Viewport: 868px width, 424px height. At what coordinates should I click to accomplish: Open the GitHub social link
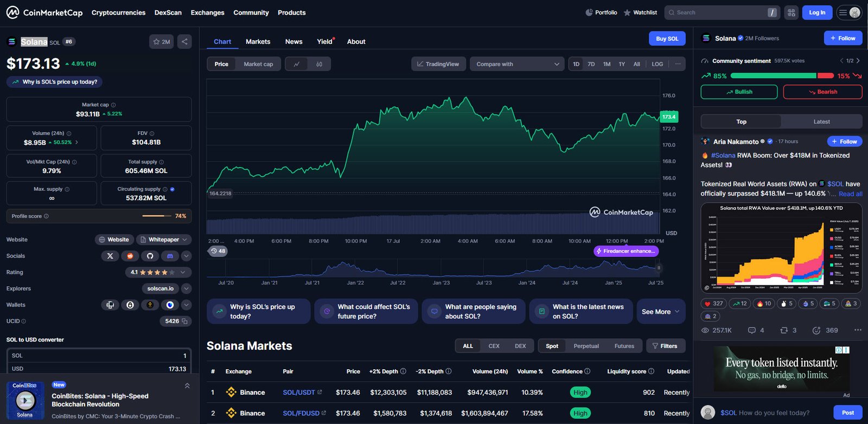tap(150, 256)
